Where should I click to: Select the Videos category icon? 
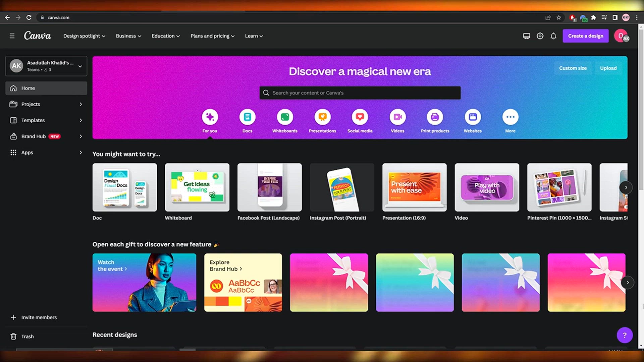(398, 117)
